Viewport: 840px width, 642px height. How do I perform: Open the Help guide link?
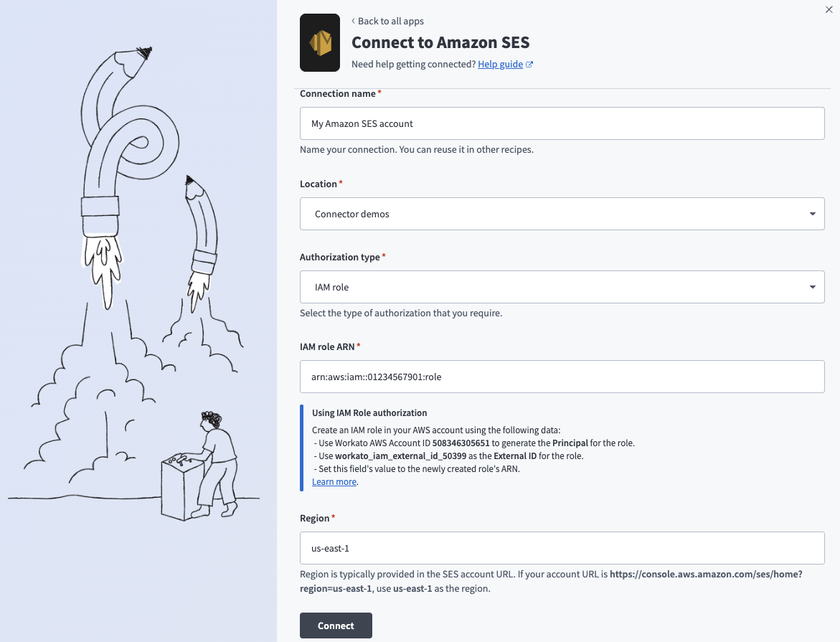point(500,65)
